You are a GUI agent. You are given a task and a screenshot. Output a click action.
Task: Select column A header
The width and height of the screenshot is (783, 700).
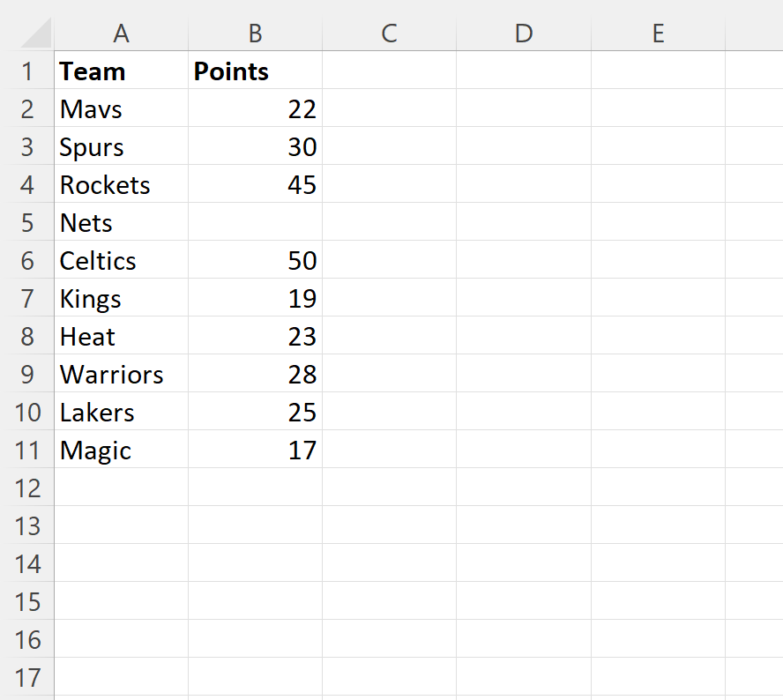[x=121, y=34]
